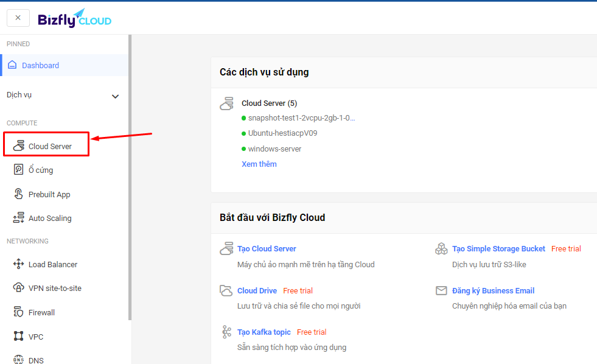Click the Bắt đầu với Bizfly Cloud heading
The width and height of the screenshot is (597, 364).
(272, 217)
